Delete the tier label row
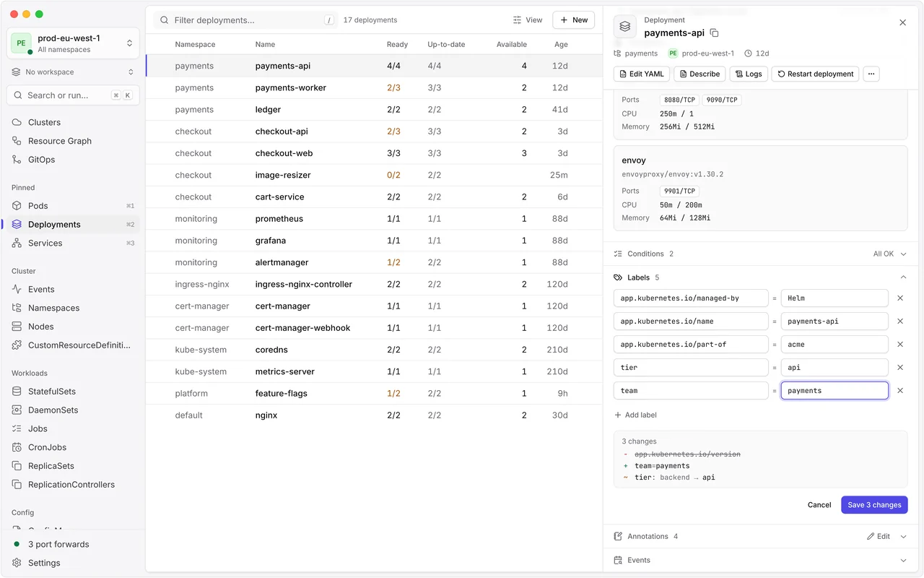924x578 pixels. coord(900,368)
